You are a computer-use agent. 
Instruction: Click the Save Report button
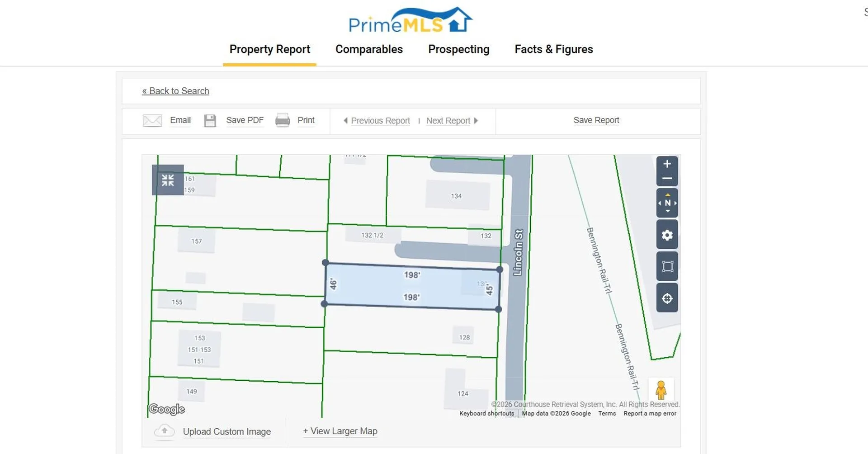coord(596,120)
